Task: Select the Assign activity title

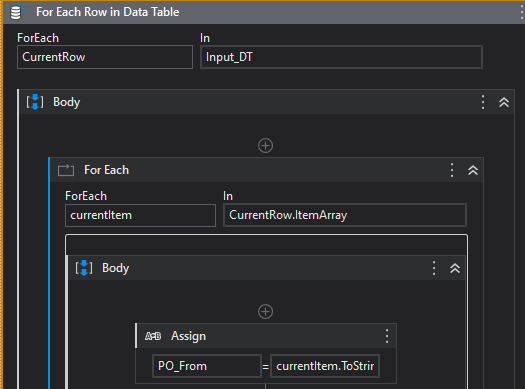Action: (189, 336)
